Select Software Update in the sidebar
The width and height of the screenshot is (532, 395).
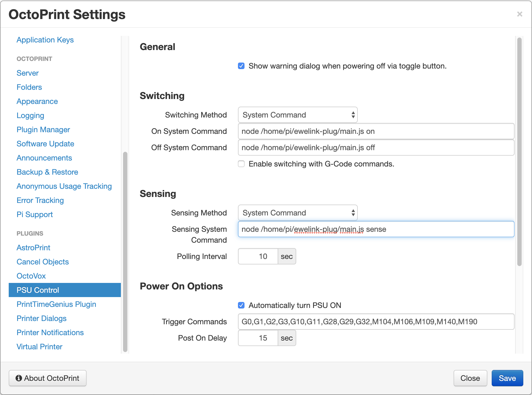(x=45, y=144)
